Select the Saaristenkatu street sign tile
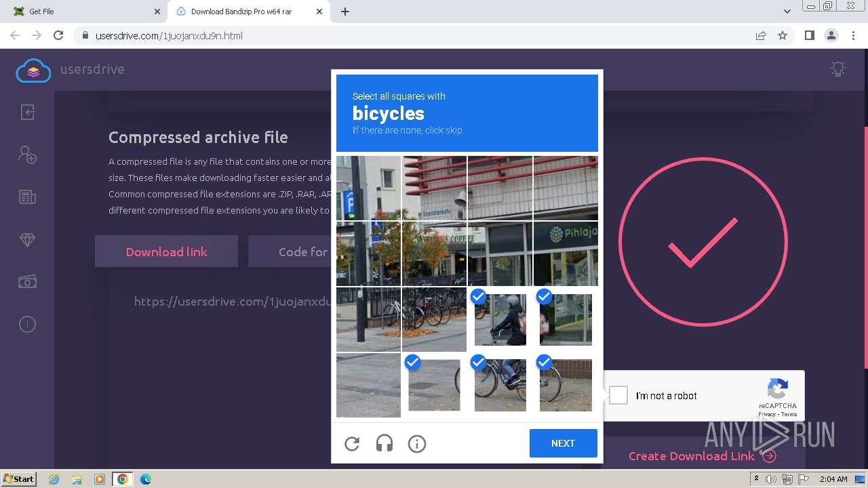 coord(434,188)
